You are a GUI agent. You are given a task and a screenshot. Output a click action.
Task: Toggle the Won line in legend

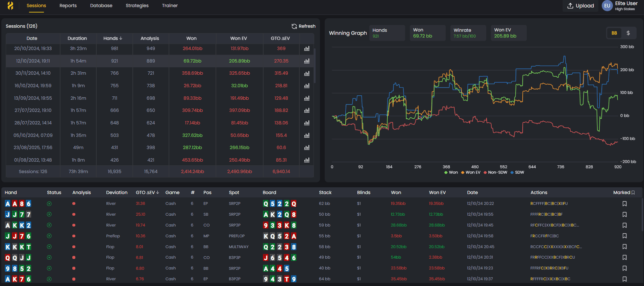(x=451, y=172)
